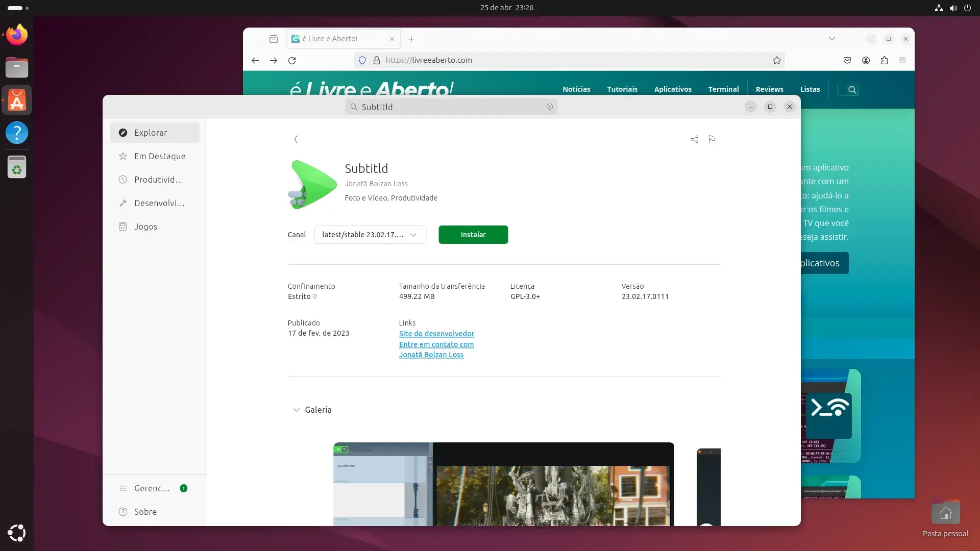
Task: Open the Firefox extensions puzzle icon
Action: (884, 60)
